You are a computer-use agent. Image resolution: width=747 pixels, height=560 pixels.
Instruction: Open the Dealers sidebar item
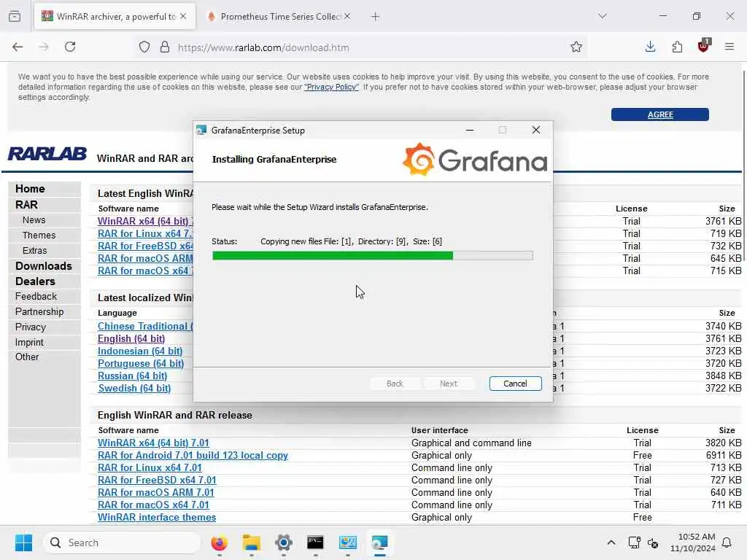coord(35,281)
